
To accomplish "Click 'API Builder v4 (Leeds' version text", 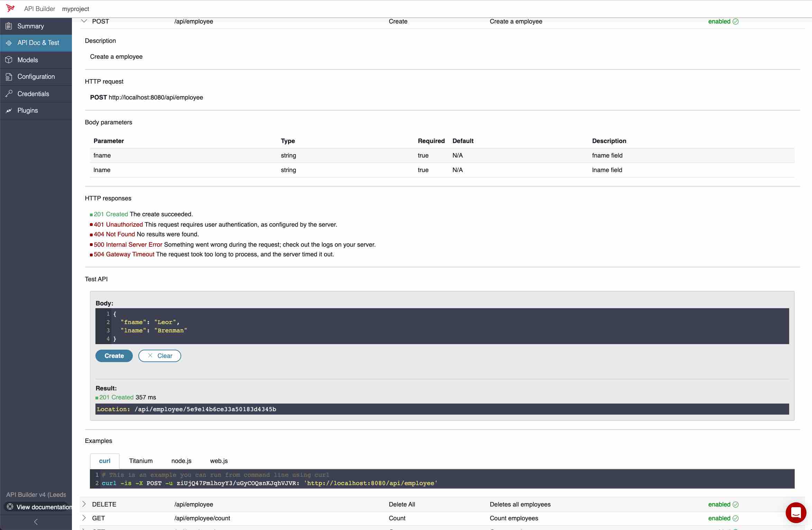I will point(36,495).
